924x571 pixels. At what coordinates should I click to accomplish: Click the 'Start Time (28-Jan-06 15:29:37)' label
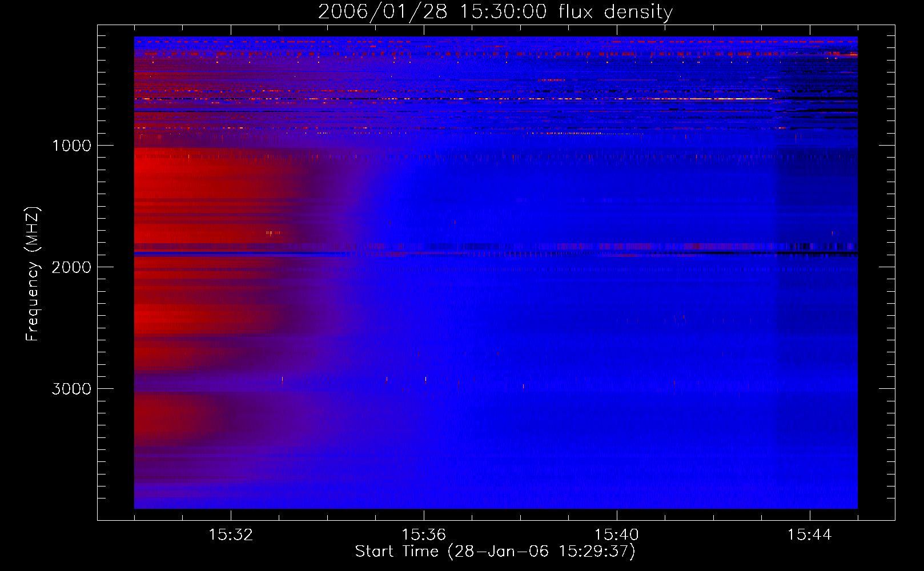tap(495, 552)
